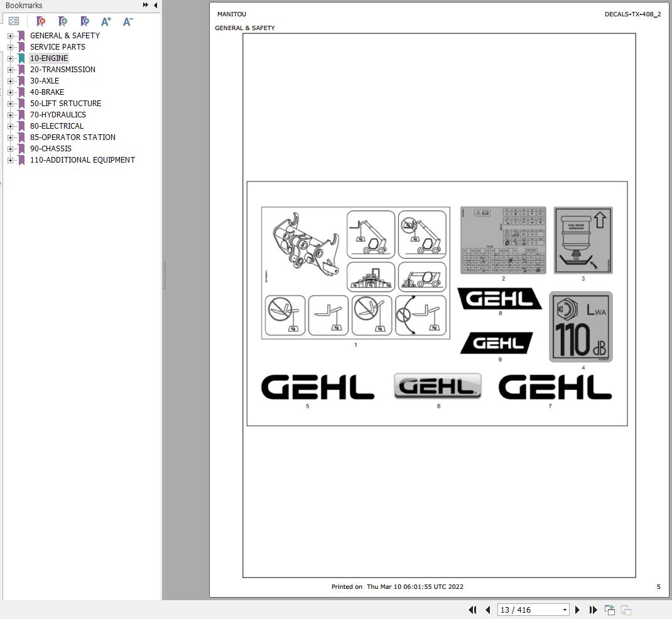Click the set bookmark destination icon
The height and width of the screenshot is (619, 672).
tap(85, 21)
